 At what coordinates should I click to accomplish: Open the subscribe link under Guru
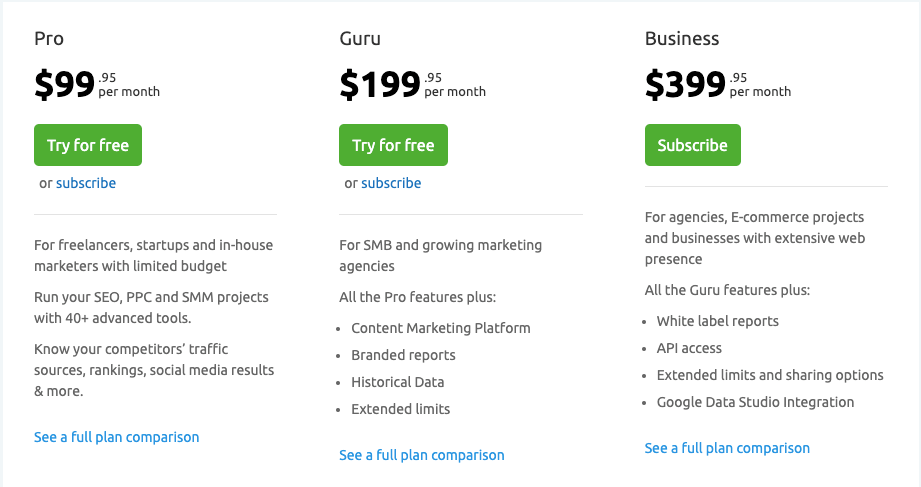click(391, 183)
